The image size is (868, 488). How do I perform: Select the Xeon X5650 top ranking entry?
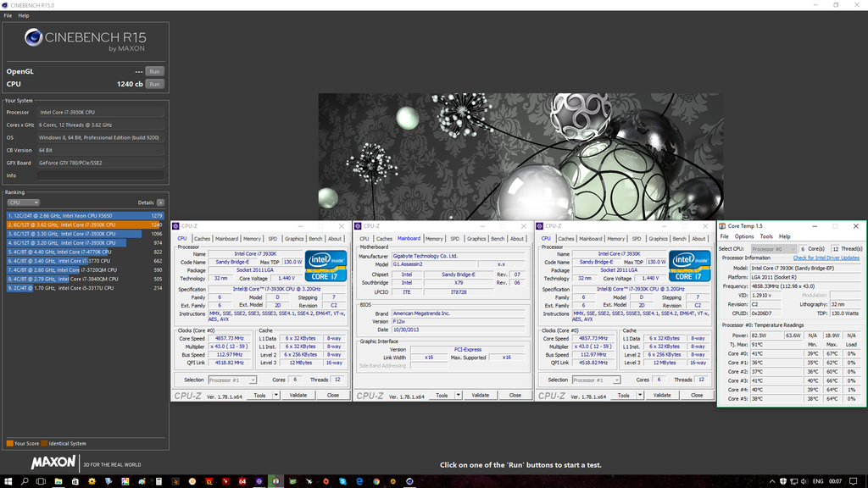click(85, 215)
